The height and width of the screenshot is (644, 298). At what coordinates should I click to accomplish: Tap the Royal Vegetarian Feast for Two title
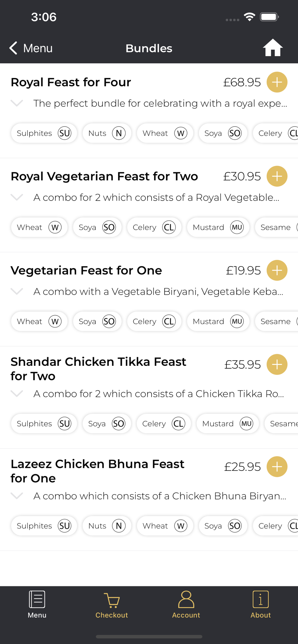(104, 176)
